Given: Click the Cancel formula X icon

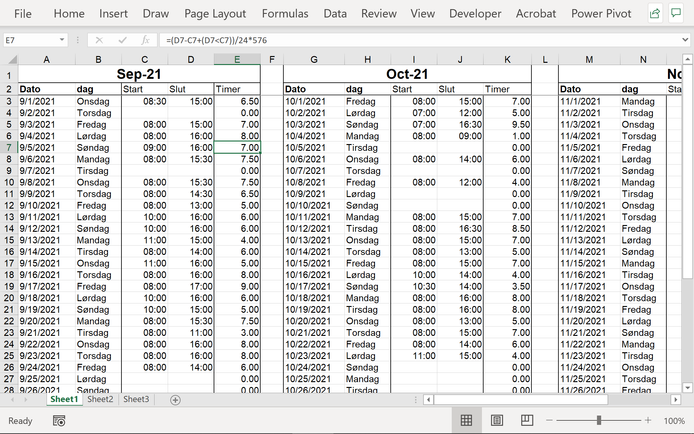Looking at the screenshot, I should (99, 40).
